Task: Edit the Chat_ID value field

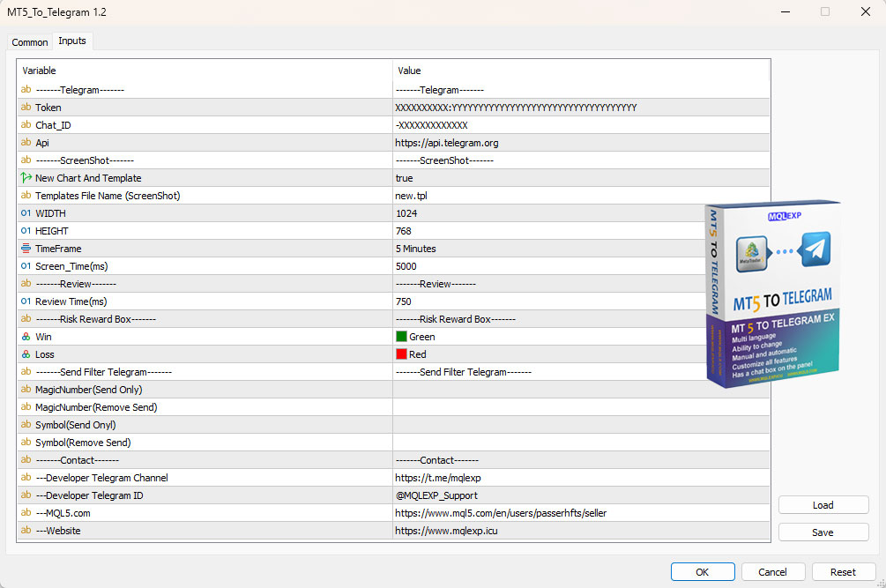Action: 581,125
